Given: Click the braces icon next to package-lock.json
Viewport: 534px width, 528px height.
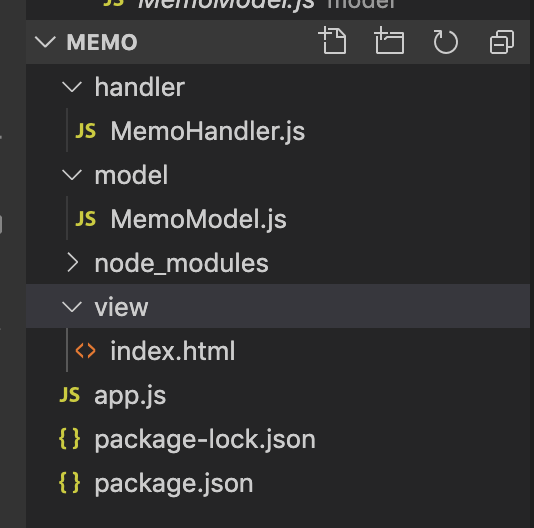Looking at the screenshot, I should pyautogui.click(x=70, y=439).
